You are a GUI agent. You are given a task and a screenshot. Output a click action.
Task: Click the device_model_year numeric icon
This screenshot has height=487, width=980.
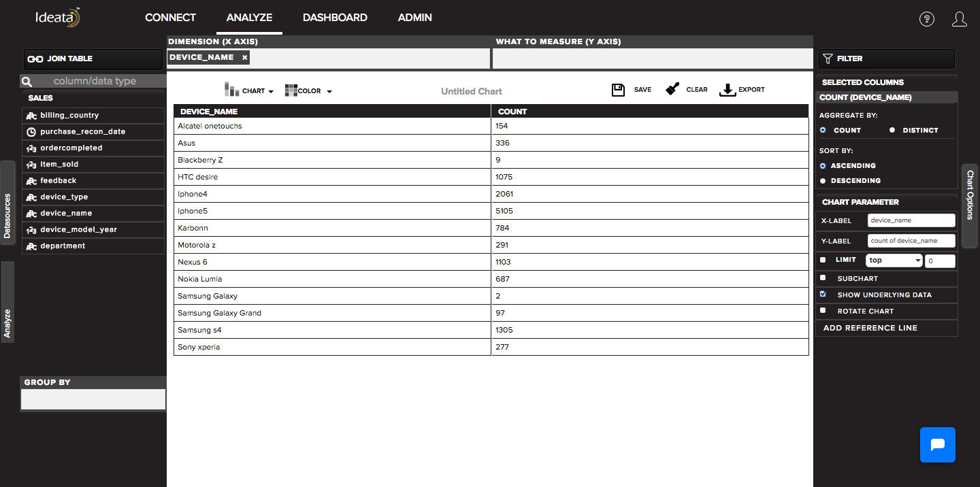coord(31,230)
